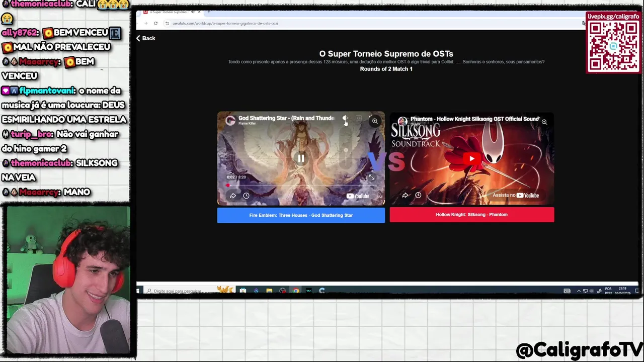Open Google Chrome from the taskbar
The image size is (644, 362).
(x=295, y=291)
